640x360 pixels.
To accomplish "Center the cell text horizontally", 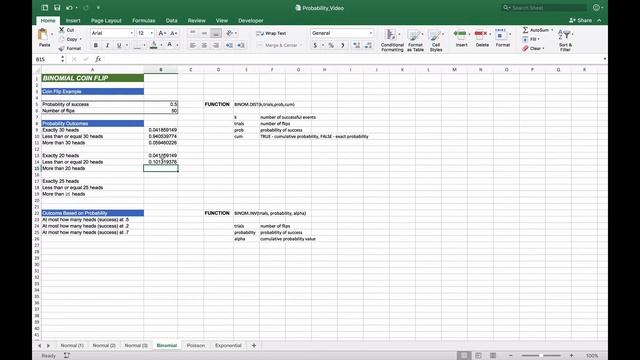I will pyautogui.click(x=204, y=45).
